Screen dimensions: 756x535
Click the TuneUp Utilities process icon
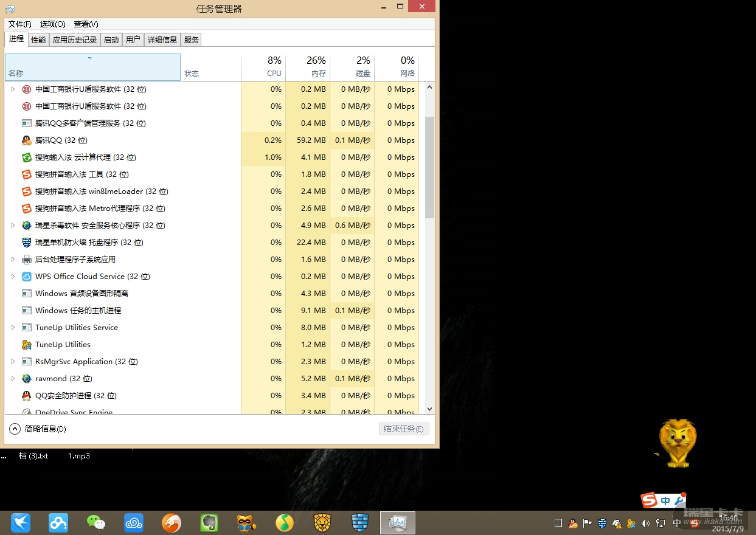coord(26,345)
